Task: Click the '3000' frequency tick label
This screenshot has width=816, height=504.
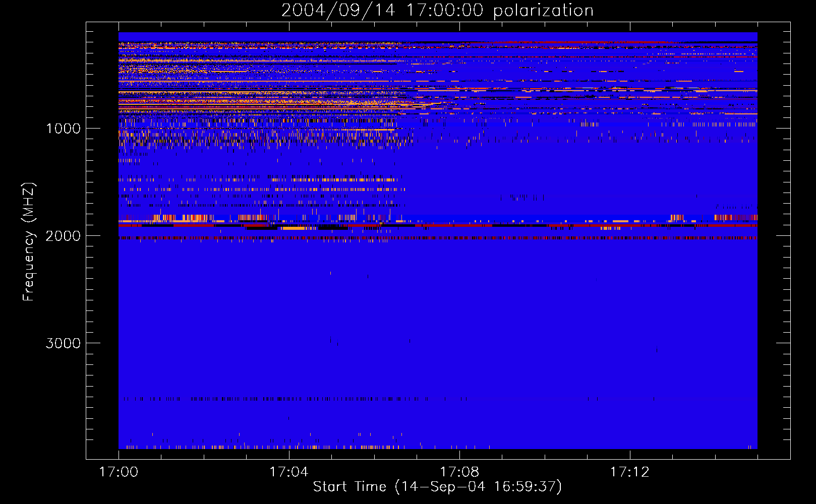Action: tap(63, 343)
